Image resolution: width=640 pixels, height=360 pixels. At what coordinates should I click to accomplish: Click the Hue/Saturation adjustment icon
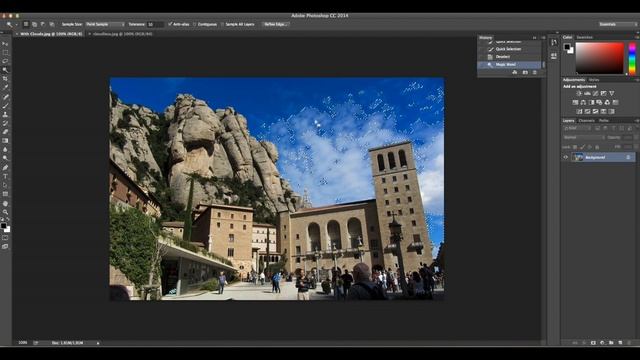pos(575,102)
